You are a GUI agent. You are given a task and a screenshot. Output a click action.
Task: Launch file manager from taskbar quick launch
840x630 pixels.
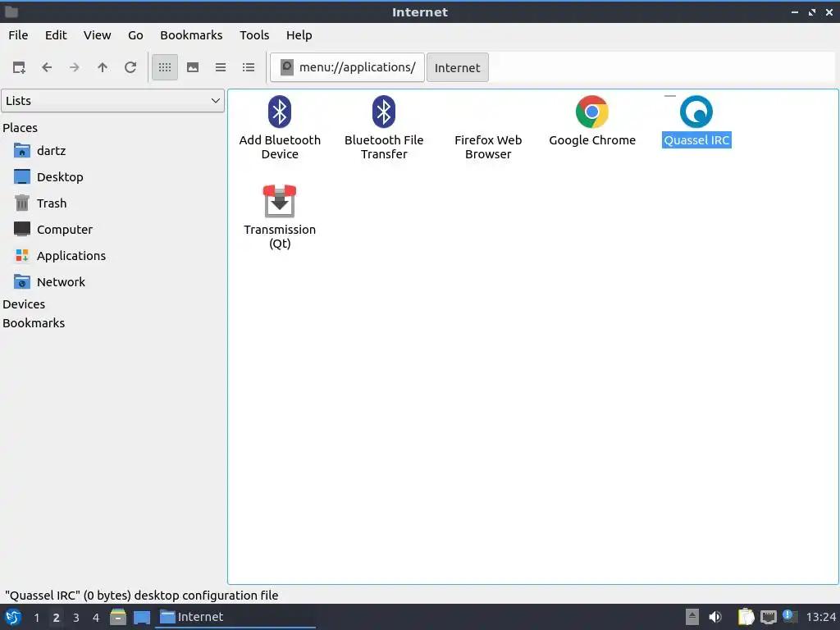tap(118, 617)
